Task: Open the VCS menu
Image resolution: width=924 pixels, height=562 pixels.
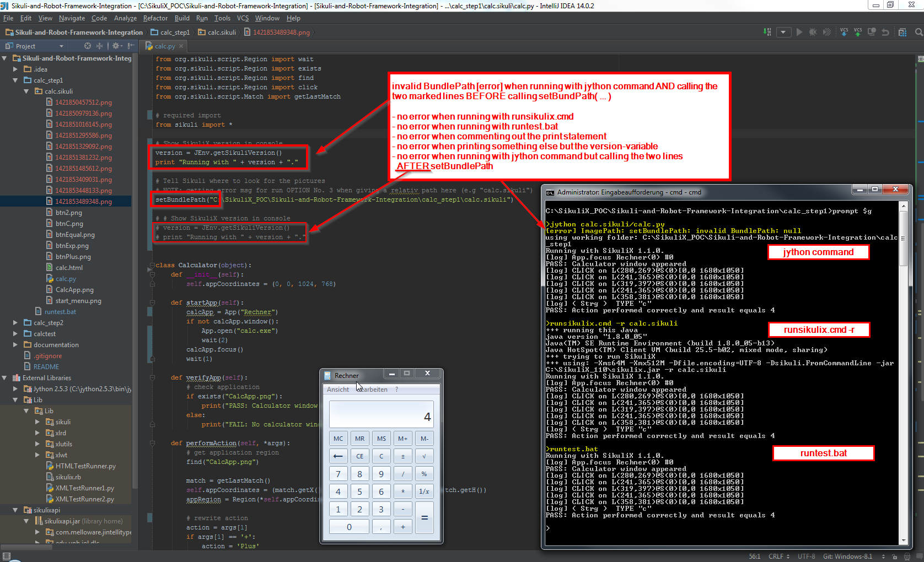Action: (x=243, y=18)
